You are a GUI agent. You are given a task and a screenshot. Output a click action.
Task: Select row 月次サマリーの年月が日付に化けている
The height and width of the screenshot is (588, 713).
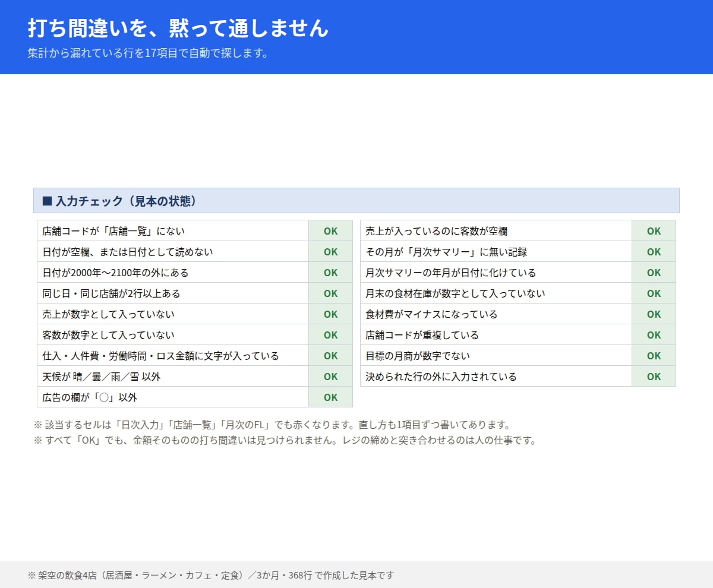(518, 273)
